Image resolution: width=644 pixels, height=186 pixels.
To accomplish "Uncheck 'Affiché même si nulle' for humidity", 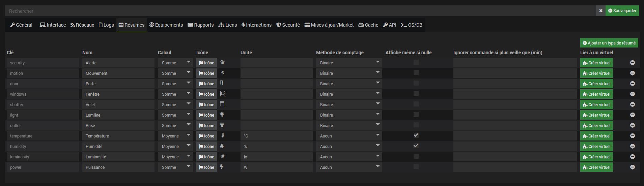I will pos(416,146).
